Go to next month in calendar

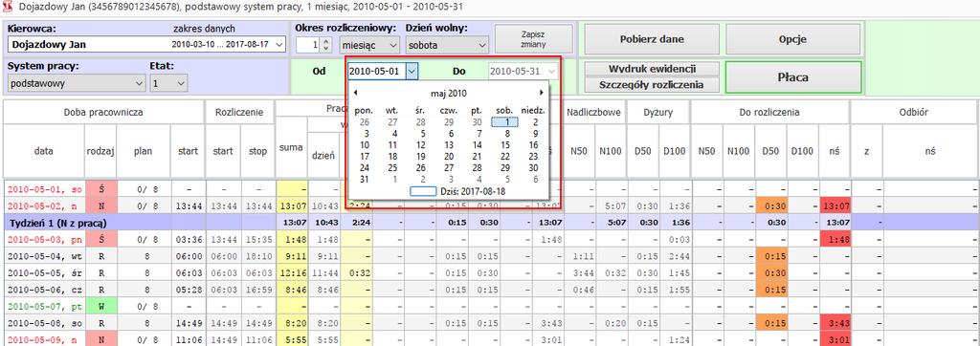click(x=542, y=93)
